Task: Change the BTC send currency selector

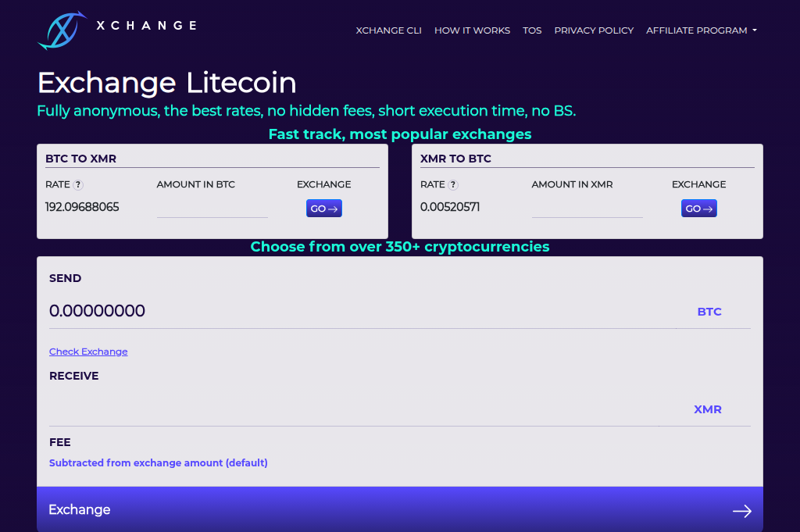Action: coord(709,311)
